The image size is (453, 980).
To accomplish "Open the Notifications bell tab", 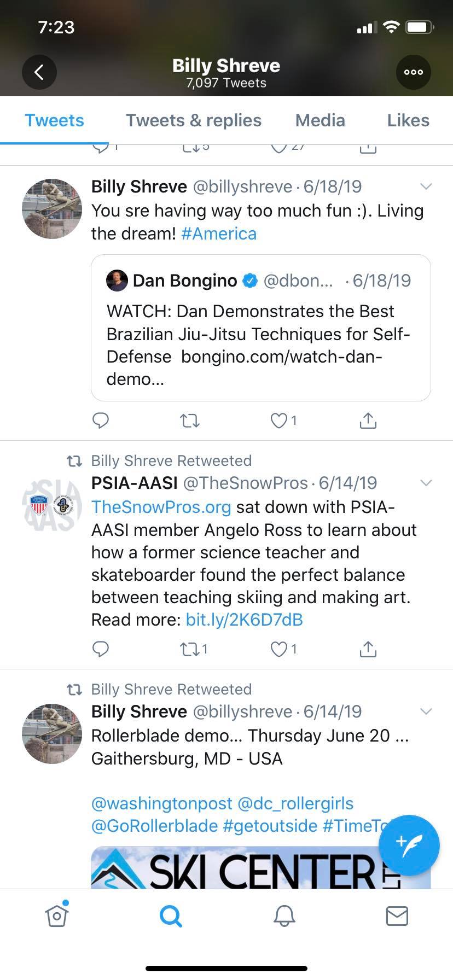I will tap(284, 915).
